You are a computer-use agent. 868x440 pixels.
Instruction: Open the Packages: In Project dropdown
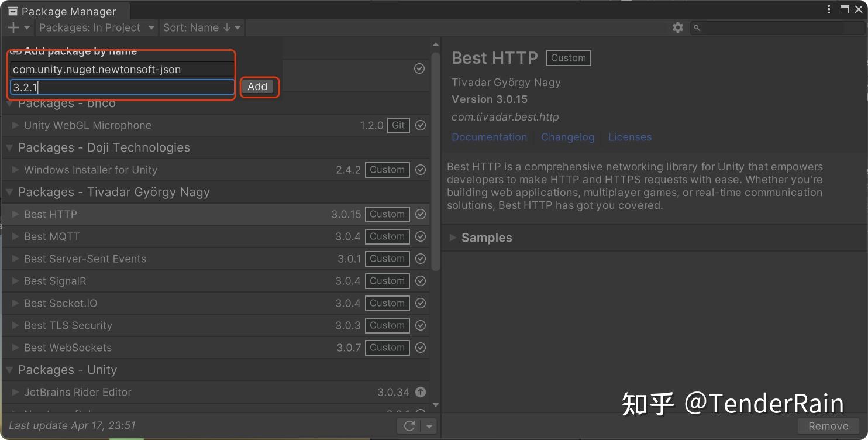point(96,27)
